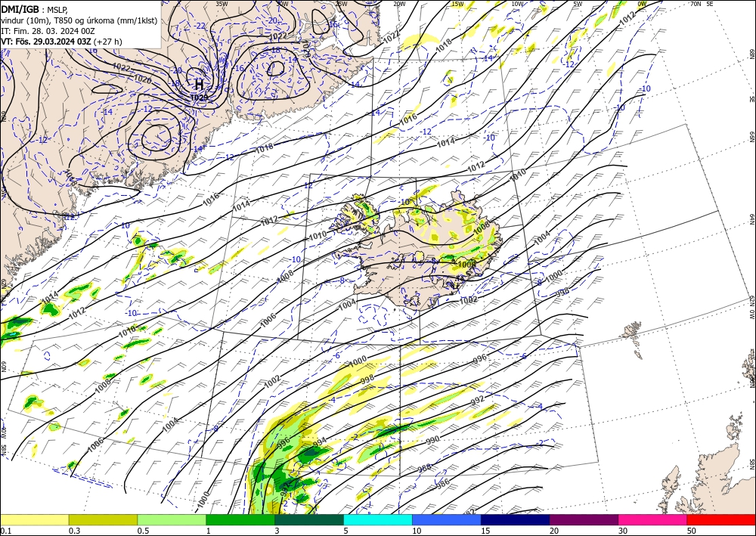The image size is (756, 536).
Task: Select the dark green 3–5 legend segment
Action: point(309,519)
